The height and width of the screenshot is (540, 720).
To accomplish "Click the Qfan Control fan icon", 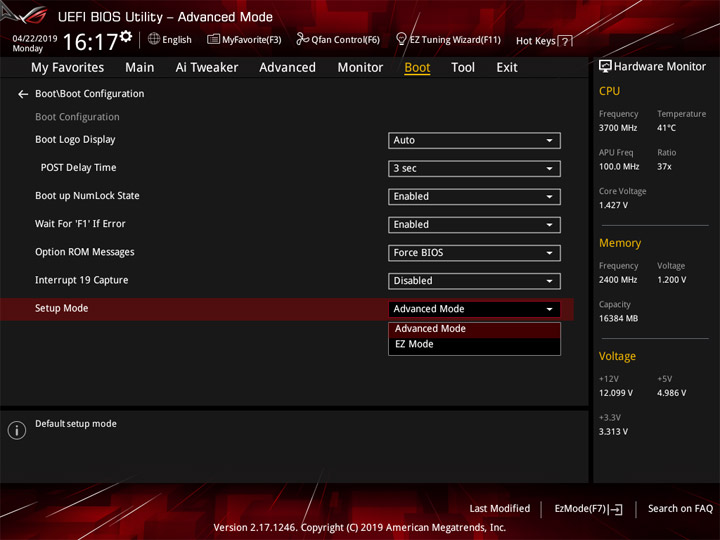I will [302, 39].
